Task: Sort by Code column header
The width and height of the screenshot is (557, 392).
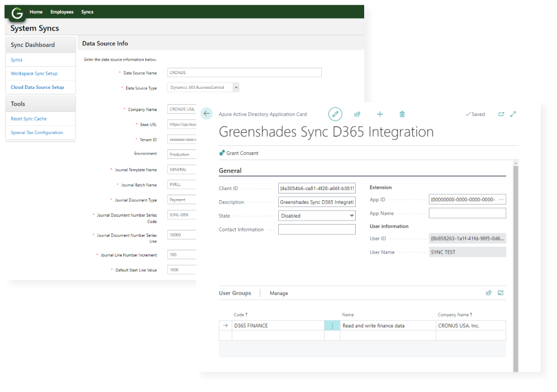Action: click(240, 315)
